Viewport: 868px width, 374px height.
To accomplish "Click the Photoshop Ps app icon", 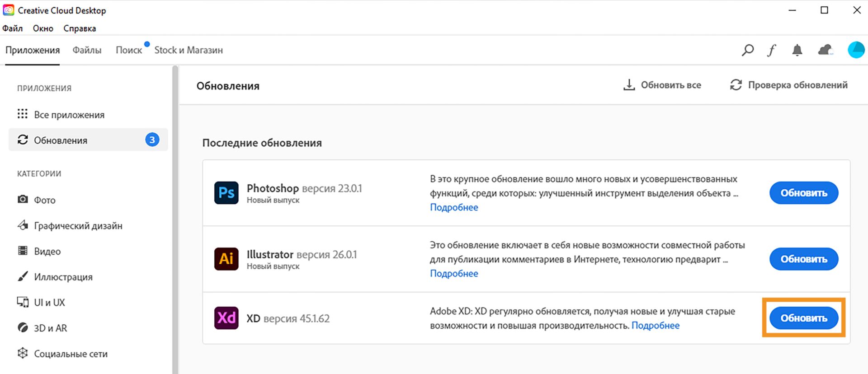I will [226, 193].
